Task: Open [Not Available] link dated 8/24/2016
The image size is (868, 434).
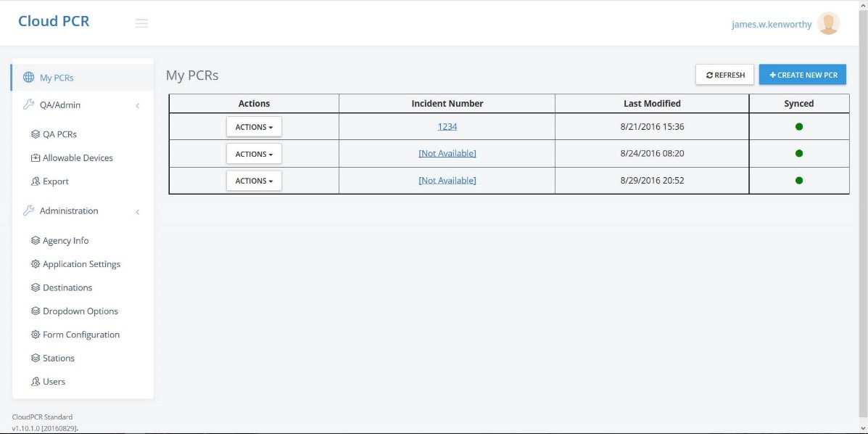Action: point(447,153)
